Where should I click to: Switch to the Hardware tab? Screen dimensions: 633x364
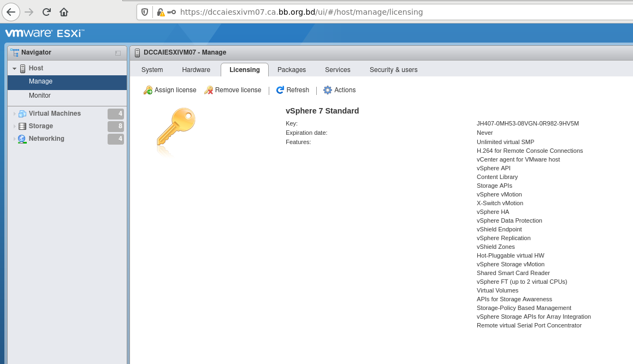click(x=196, y=70)
